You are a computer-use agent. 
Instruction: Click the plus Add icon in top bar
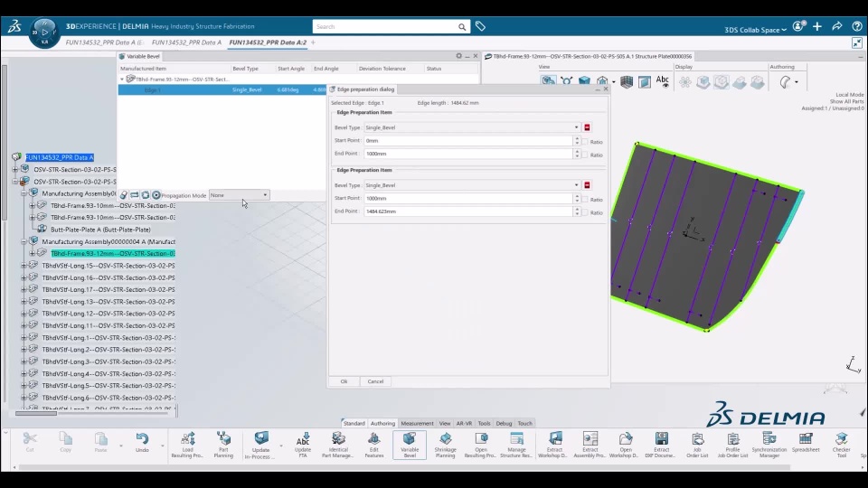point(817,26)
